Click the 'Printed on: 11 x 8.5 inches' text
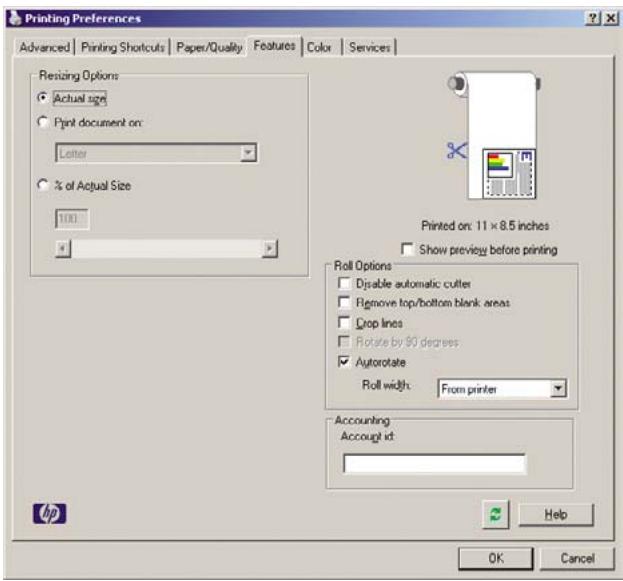 pyautogui.click(x=485, y=226)
